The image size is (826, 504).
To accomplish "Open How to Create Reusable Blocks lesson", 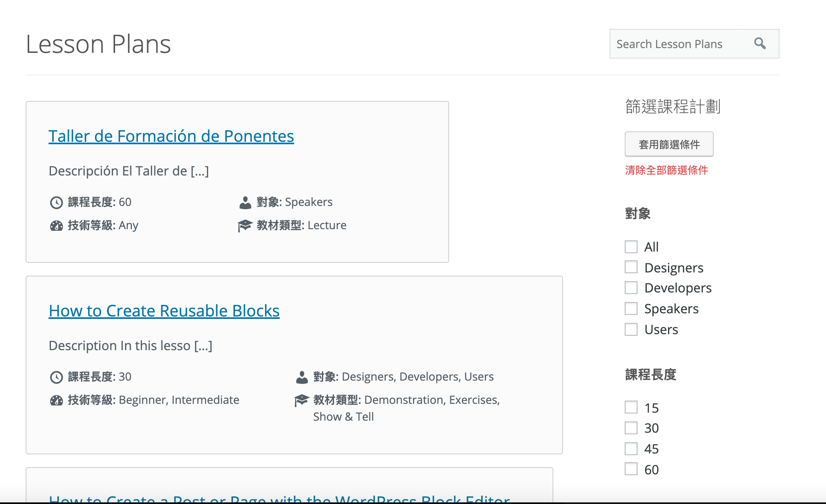I will (x=164, y=311).
